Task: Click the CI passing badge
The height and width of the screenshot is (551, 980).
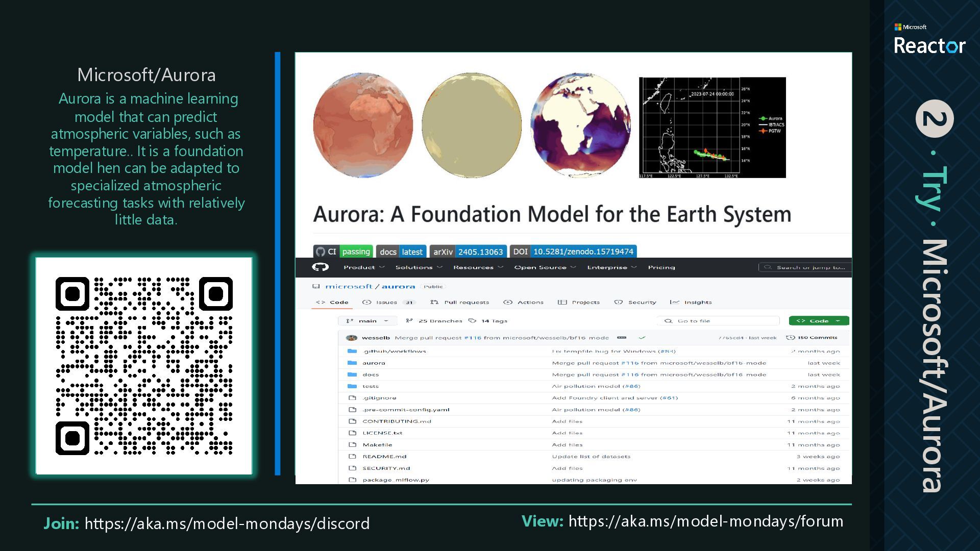Action: click(343, 252)
